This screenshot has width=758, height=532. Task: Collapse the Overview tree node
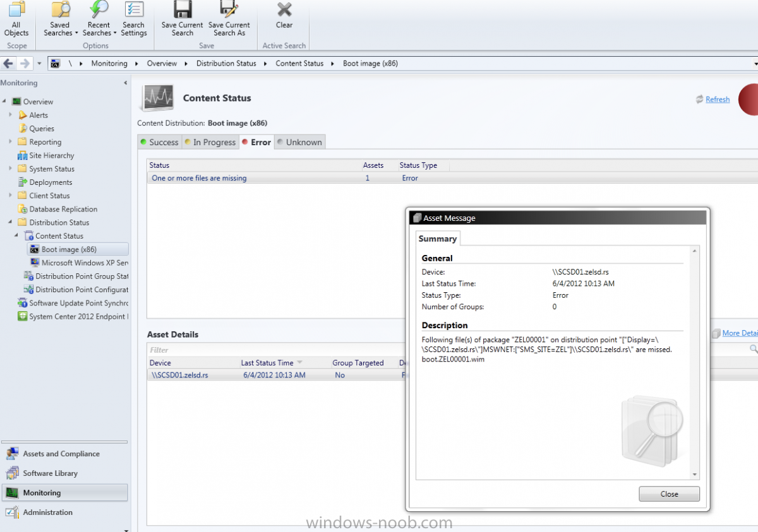pos(4,101)
